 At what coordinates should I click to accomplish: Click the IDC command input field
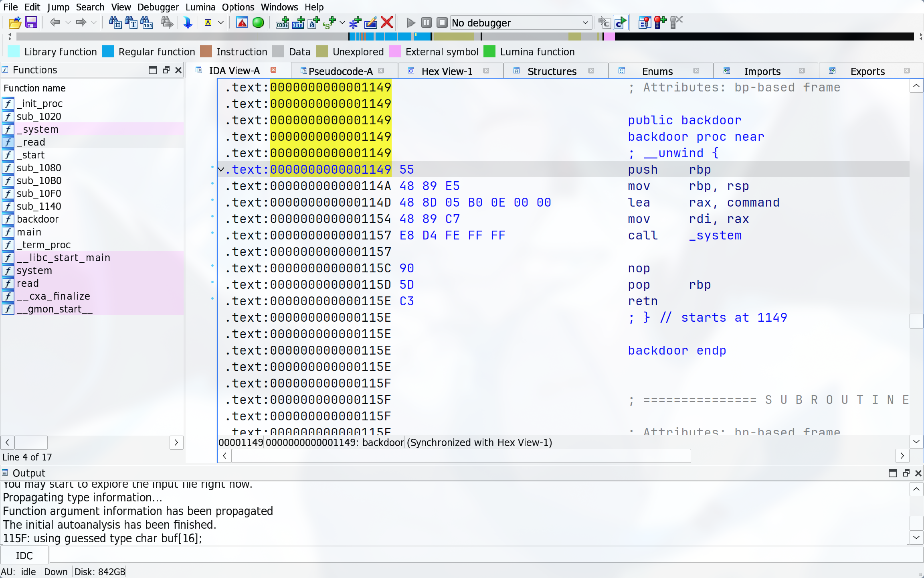click(x=481, y=556)
